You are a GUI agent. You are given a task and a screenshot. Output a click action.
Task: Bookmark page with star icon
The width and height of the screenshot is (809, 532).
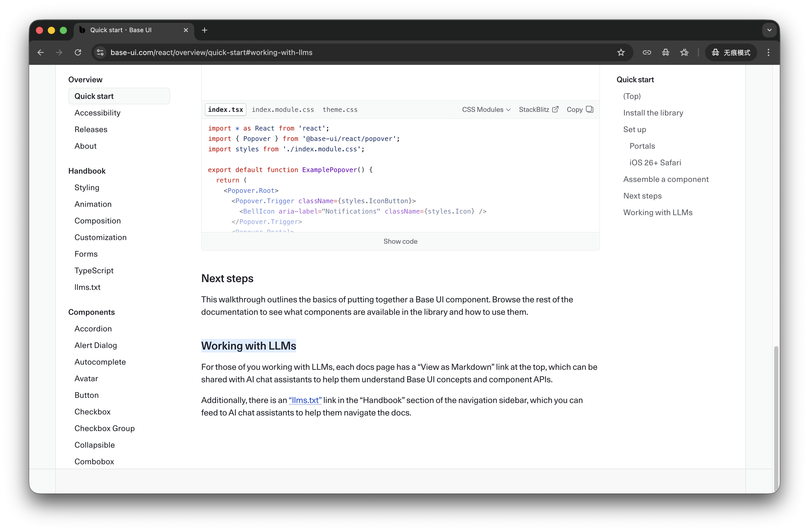pos(621,52)
